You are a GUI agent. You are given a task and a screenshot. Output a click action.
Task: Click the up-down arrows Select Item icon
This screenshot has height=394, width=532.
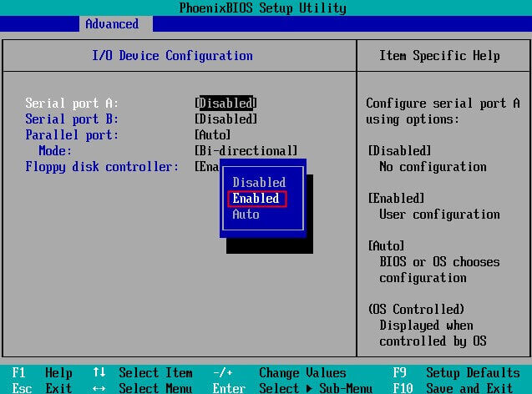coord(99,372)
